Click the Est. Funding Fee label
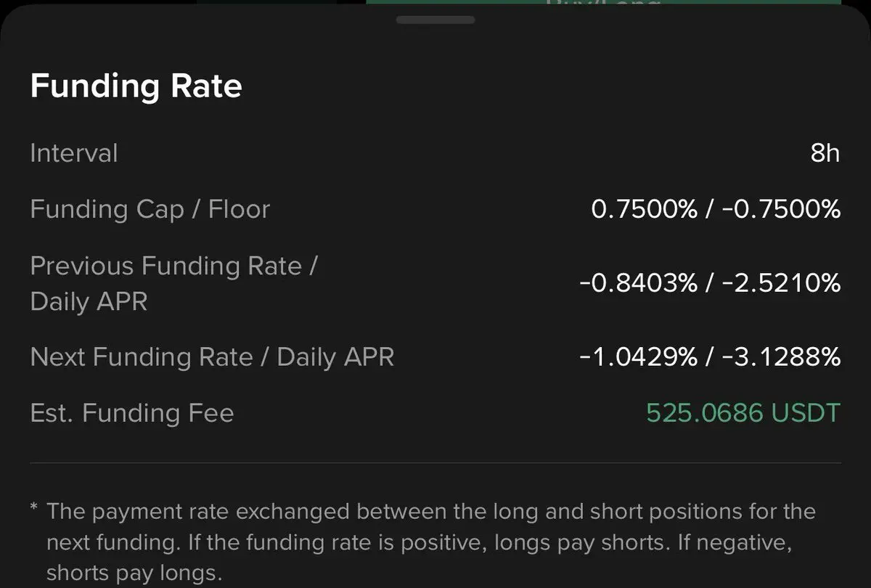871x588 pixels. click(x=132, y=413)
